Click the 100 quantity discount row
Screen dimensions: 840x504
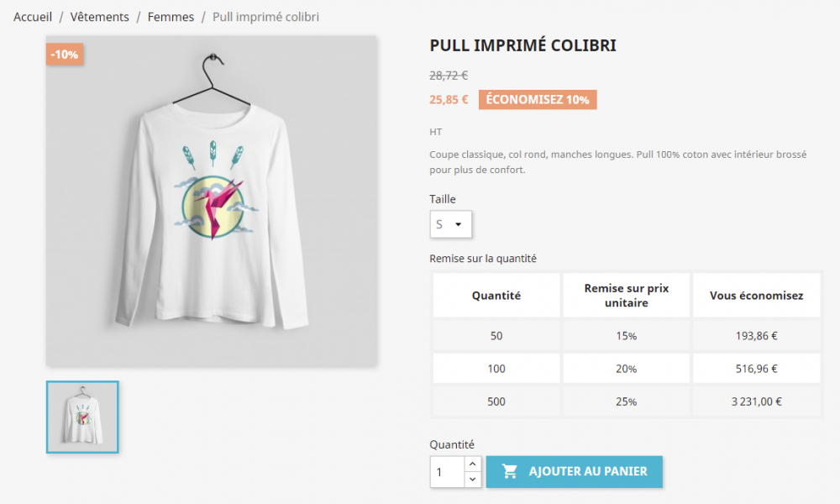pos(627,369)
